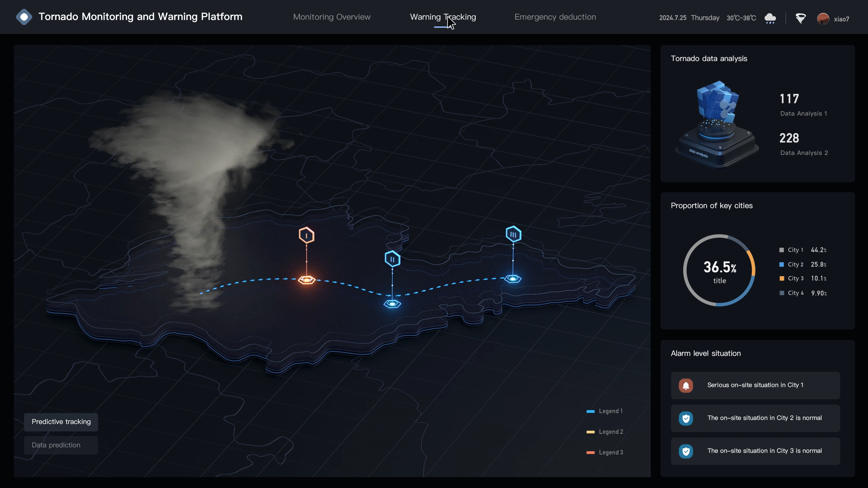Open City 3 is normal alert row
The height and width of the screenshot is (488, 868).
[755, 451]
